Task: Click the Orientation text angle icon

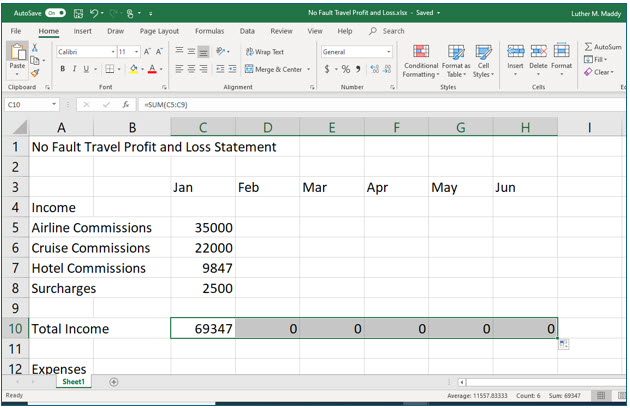Action: (221, 51)
